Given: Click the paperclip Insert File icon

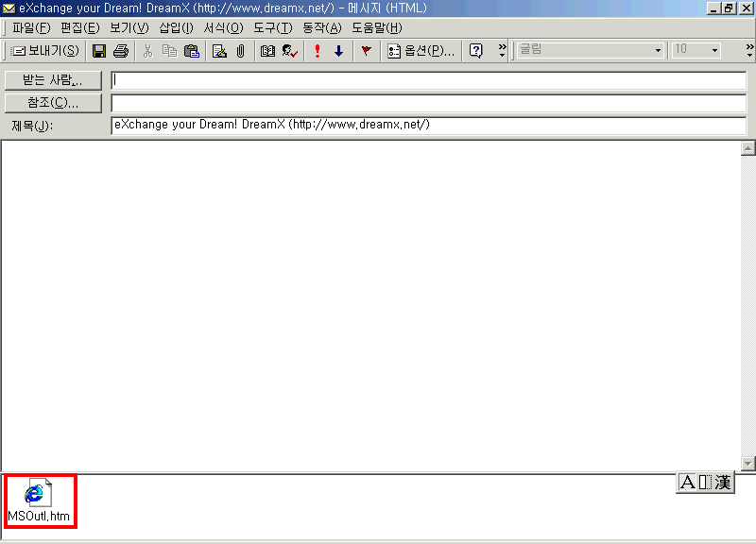Looking at the screenshot, I should 241,51.
